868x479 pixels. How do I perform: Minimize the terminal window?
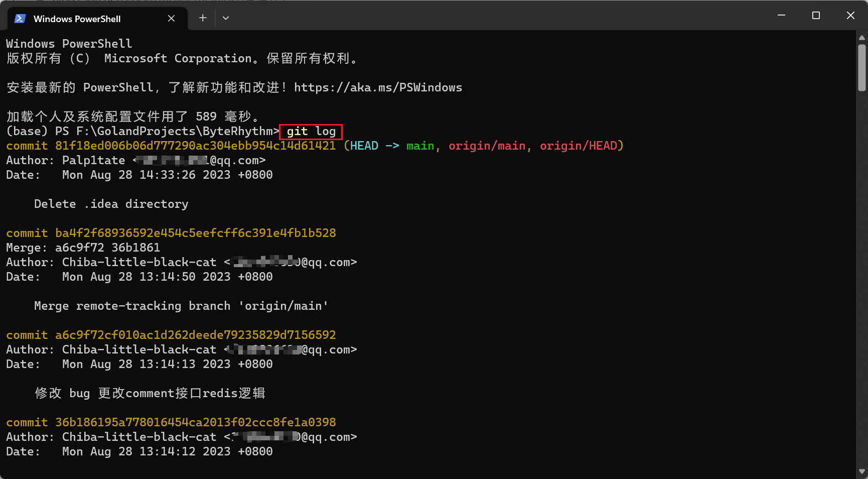[781, 16]
